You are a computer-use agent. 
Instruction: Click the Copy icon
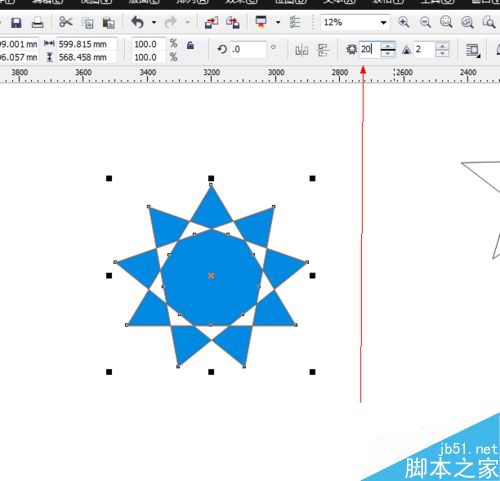click(x=88, y=23)
